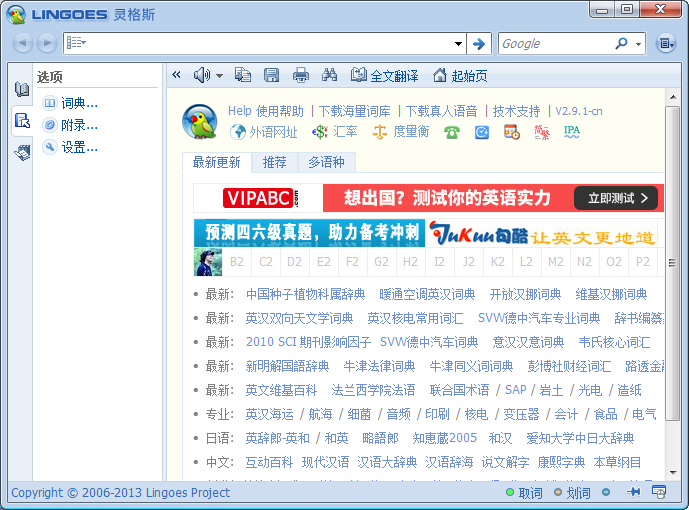Click the 预测四六级真题 banner

point(309,233)
